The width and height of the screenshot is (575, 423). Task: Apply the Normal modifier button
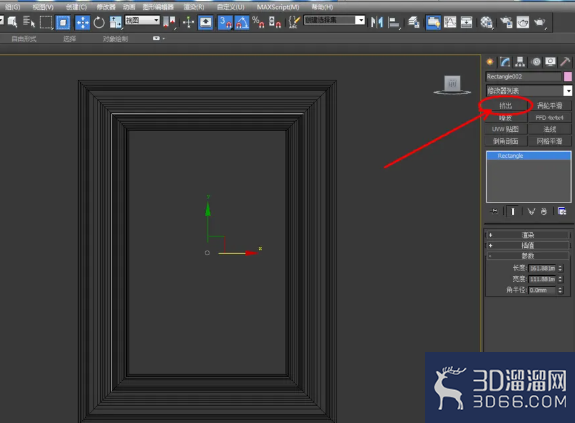550,129
